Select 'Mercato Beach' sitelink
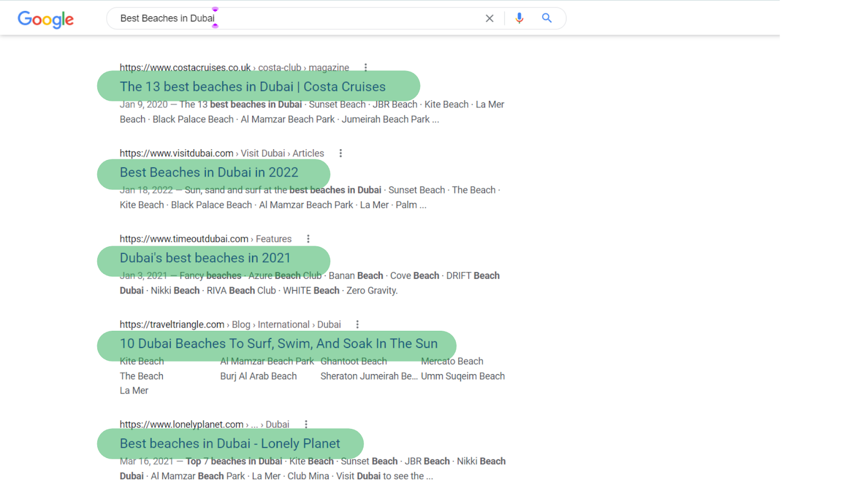This screenshot has height=488, width=868. [x=452, y=361]
